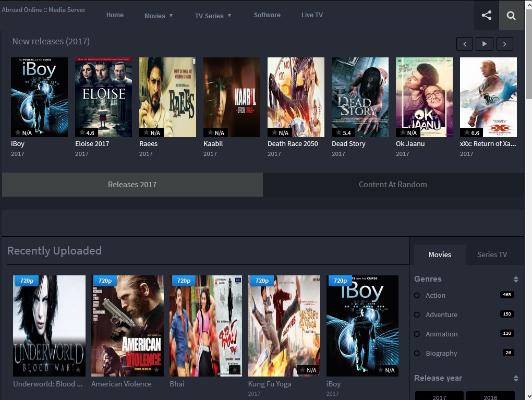Switch to the Releases 2017 tab

(x=132, y=185)
